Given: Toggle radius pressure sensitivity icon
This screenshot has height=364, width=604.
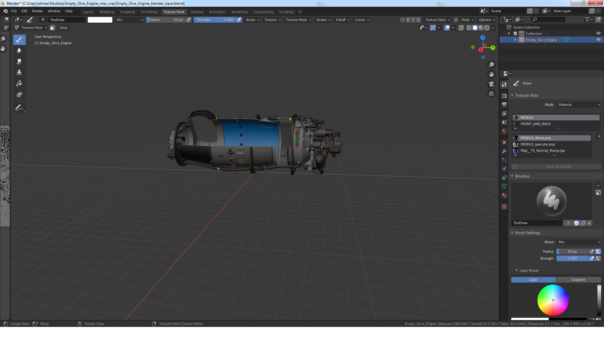Looking at the screenshot, I should (x=188, y=20).
